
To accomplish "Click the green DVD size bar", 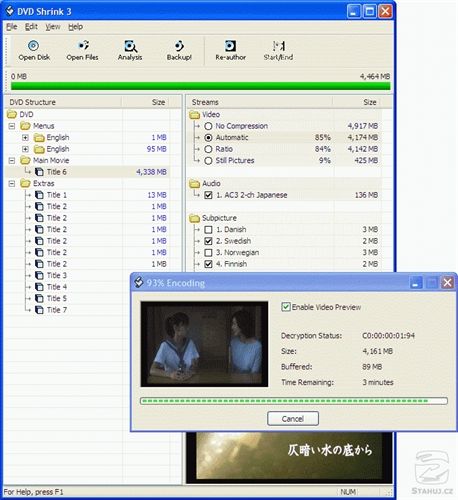I will pyautogui.click(x=200, y=86).
